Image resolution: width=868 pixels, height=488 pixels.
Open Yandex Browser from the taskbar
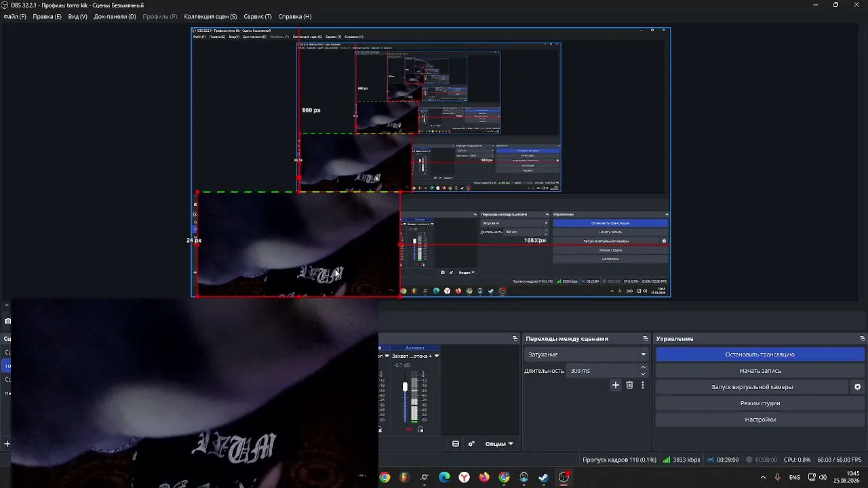[464, 477]
